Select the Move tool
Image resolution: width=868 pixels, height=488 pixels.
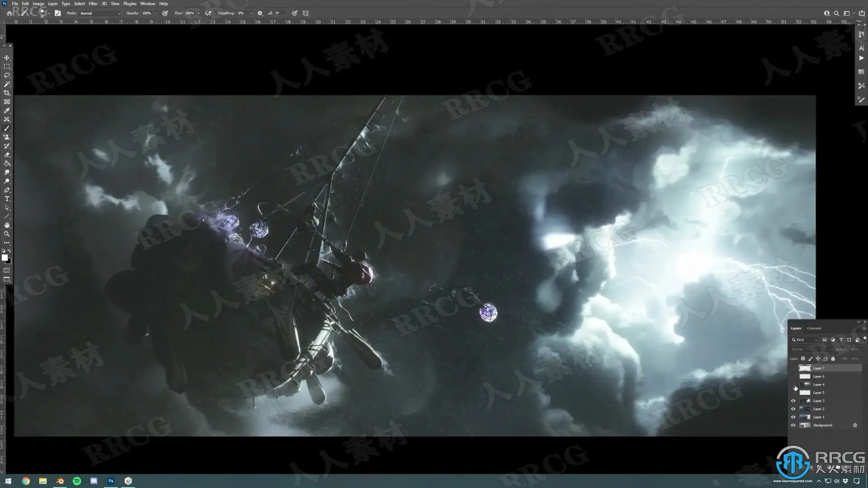point(7,58)
